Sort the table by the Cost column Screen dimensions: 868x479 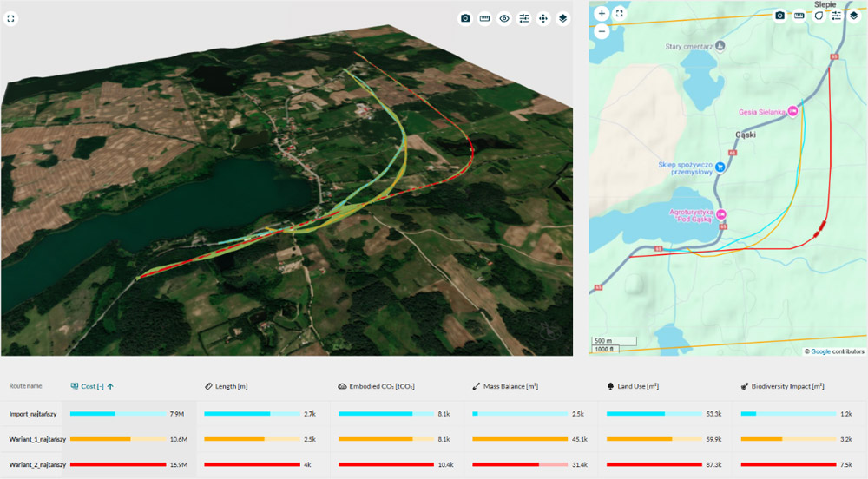pos(92,386)
